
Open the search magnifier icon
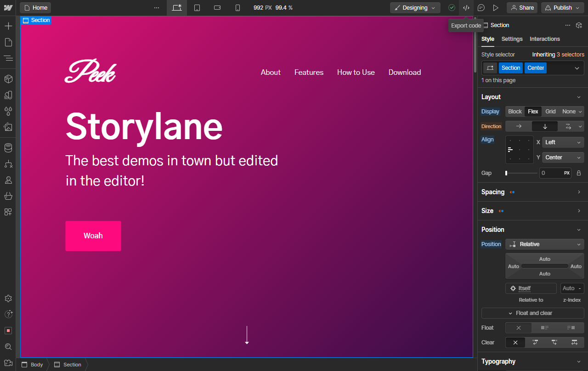pyautogui.click(x=8, y=347)
